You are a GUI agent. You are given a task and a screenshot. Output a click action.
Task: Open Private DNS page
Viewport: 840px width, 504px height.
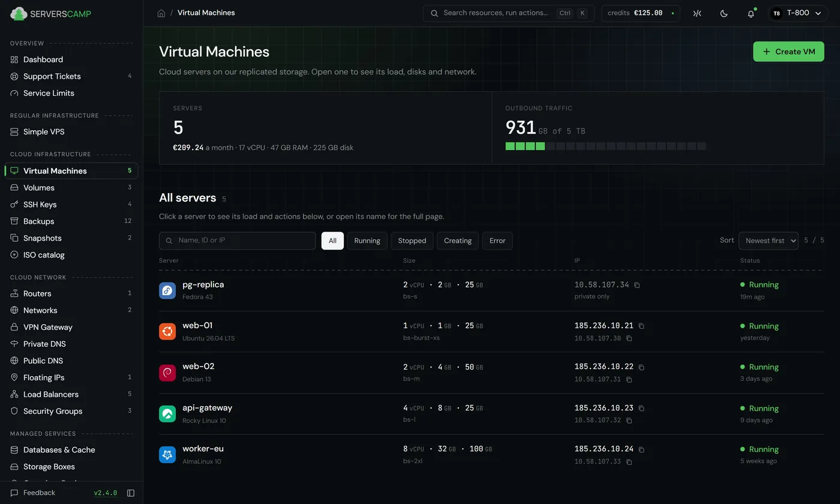pyautogui.click(x=71, y=344)
